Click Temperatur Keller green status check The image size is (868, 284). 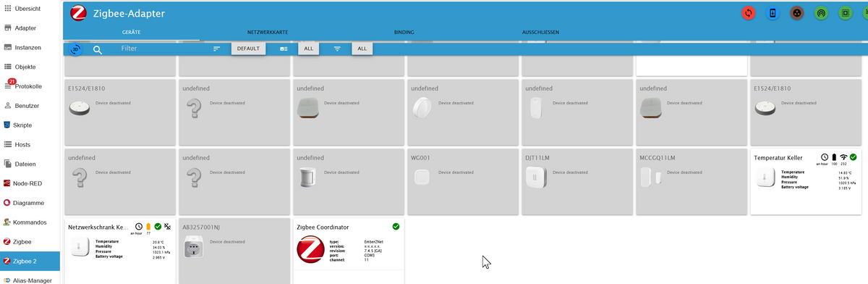click(853, 157)
